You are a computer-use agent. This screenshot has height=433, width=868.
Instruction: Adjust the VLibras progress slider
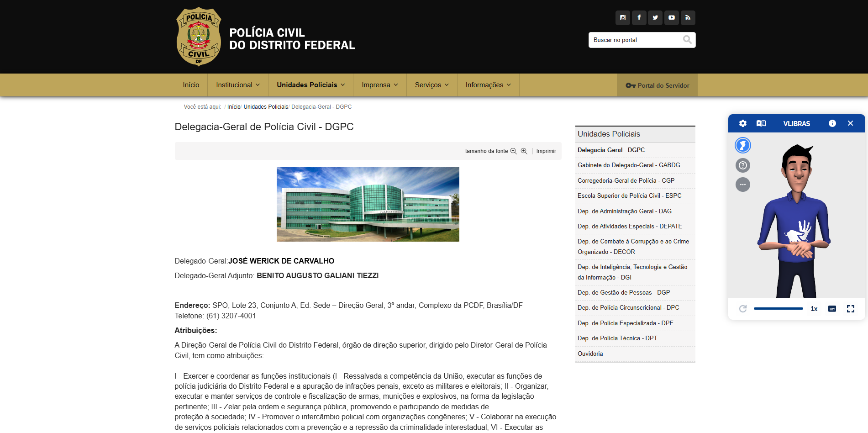779,309
